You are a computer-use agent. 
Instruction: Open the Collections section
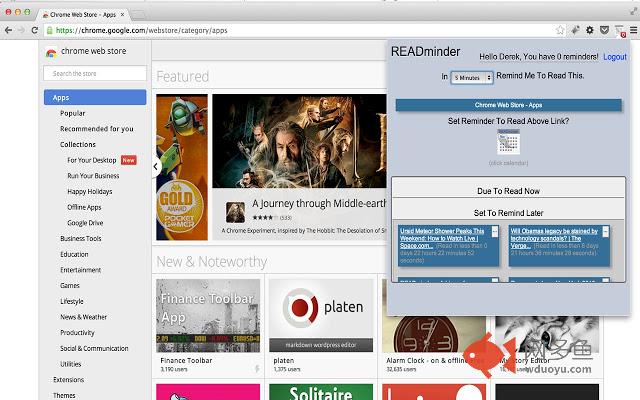78,144
